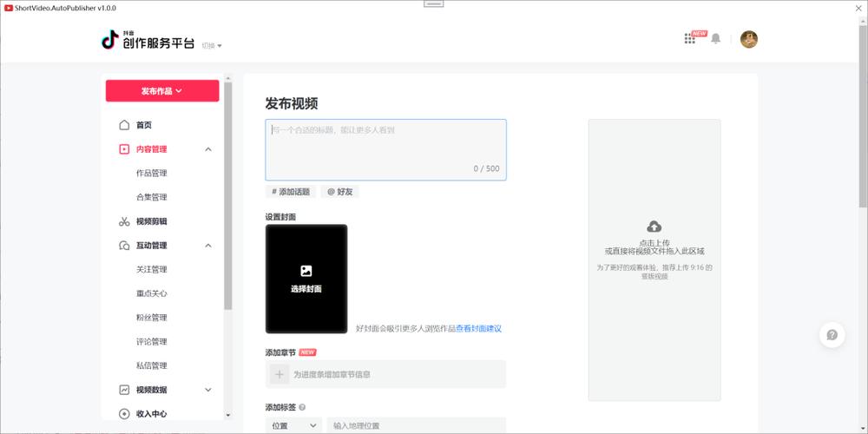868x434 pixels.
Task: Click the scissors icon beside 视频剪辑
Action: (x=124, y=221)
